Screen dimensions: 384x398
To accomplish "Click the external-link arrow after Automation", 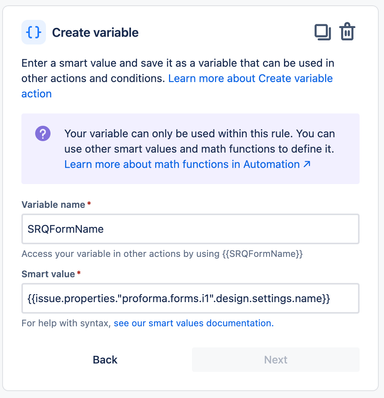I will click(x=307, y=164).
